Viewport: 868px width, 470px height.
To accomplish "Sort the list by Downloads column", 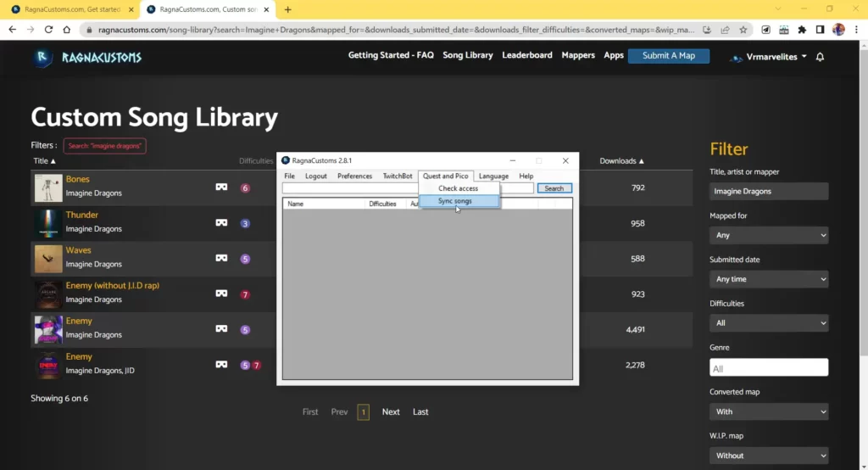I will (x=621, y=160).
